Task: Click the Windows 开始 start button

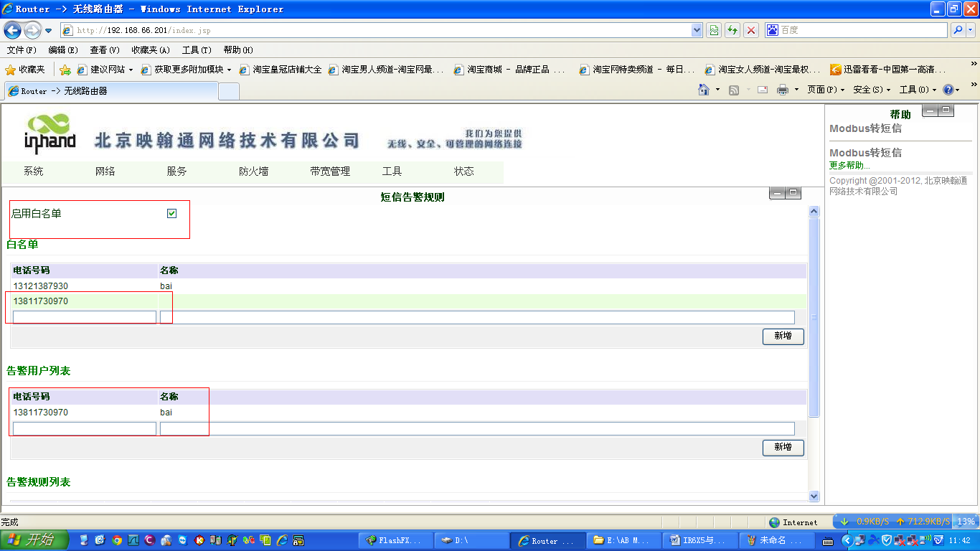Action: click(x=34, y=540)
